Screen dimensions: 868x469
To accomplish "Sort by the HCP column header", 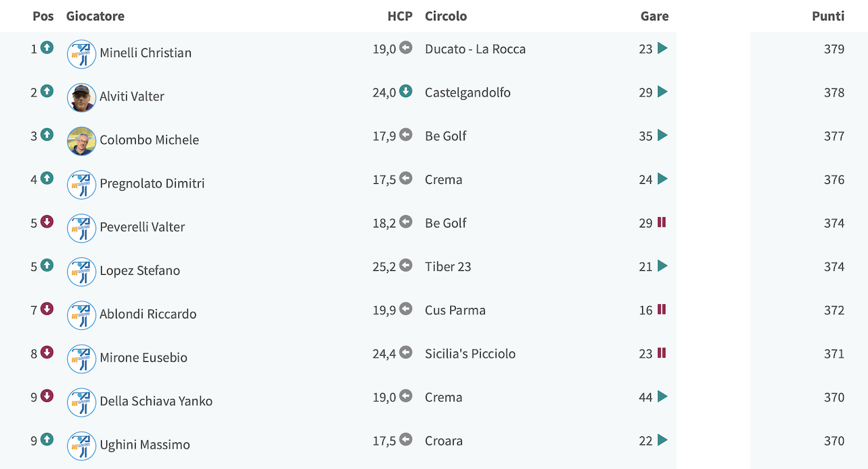I will 400,16.
